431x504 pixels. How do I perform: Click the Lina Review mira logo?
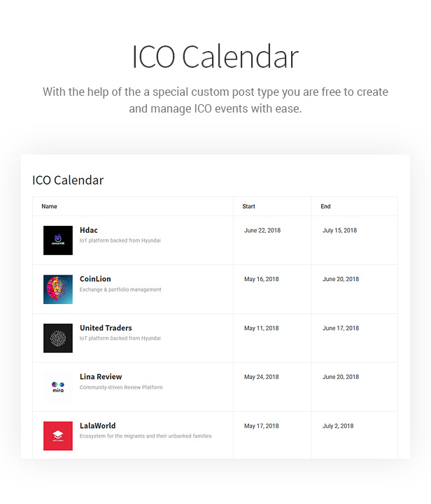click(58, 387)
